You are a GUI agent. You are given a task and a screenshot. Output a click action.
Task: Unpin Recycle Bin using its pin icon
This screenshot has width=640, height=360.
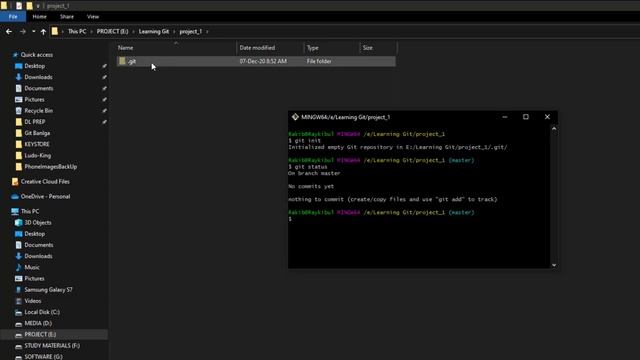104,111
